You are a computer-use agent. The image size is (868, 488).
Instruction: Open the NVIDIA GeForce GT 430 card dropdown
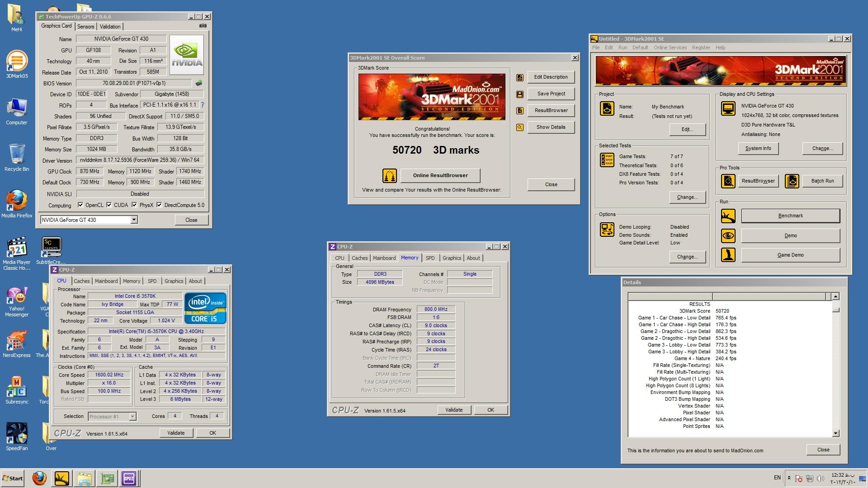134,220
